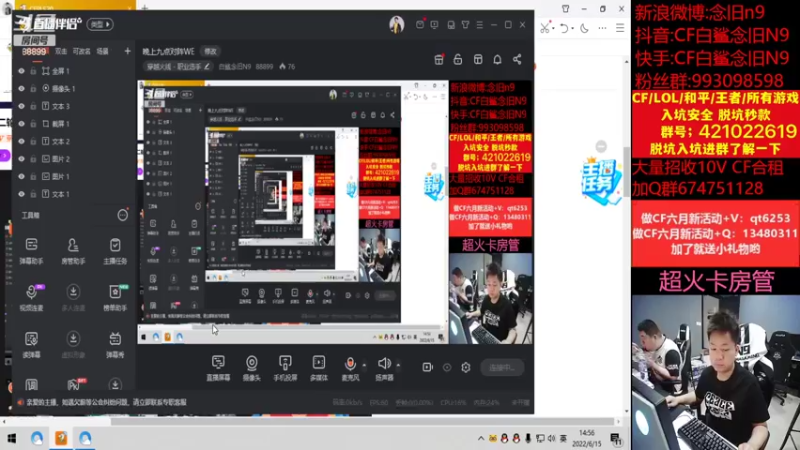Hide the 文本 2 source layer

[x=21, y=141]
